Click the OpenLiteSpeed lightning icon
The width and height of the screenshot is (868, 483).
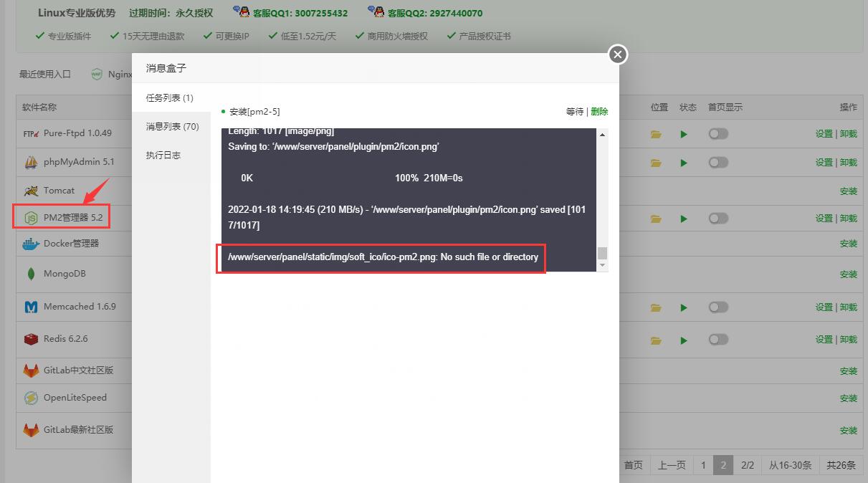point(31,398)
